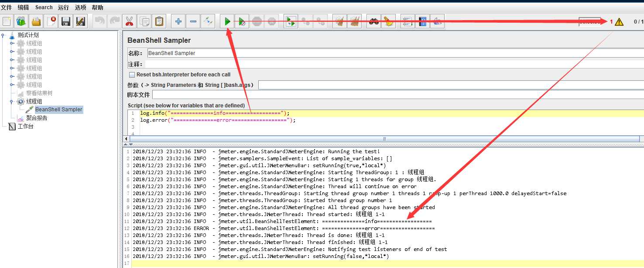644x268 pixels.
Task: Click log line 'Running the test!'
Action: [256, 151]
